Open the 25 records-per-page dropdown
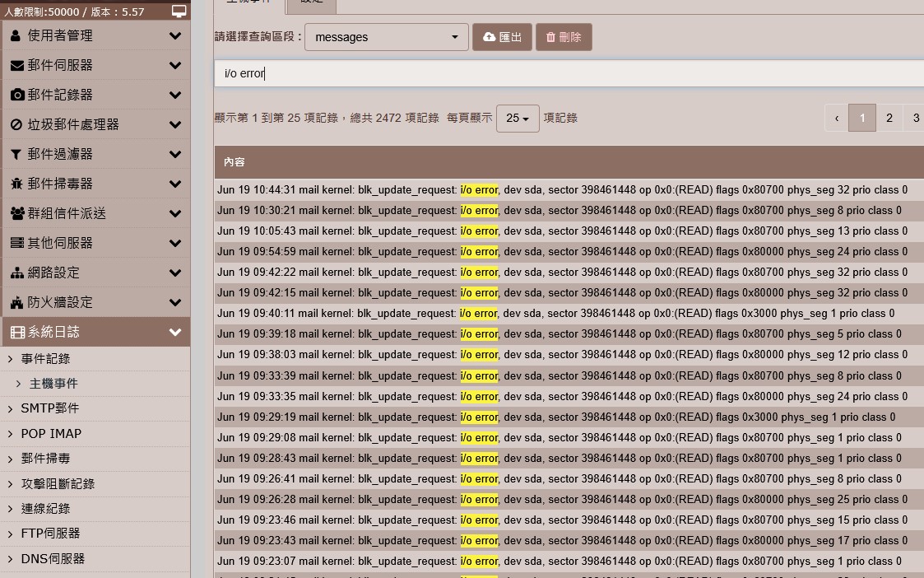Screen dimensions: 924x578 click(518, 119)
